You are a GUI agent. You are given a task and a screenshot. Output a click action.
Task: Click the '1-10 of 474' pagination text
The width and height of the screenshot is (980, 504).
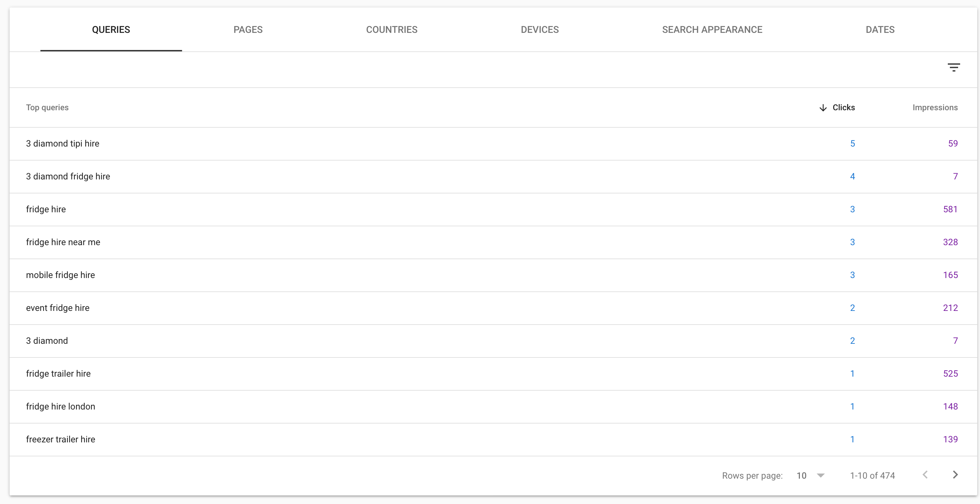(x=872, y=476)
